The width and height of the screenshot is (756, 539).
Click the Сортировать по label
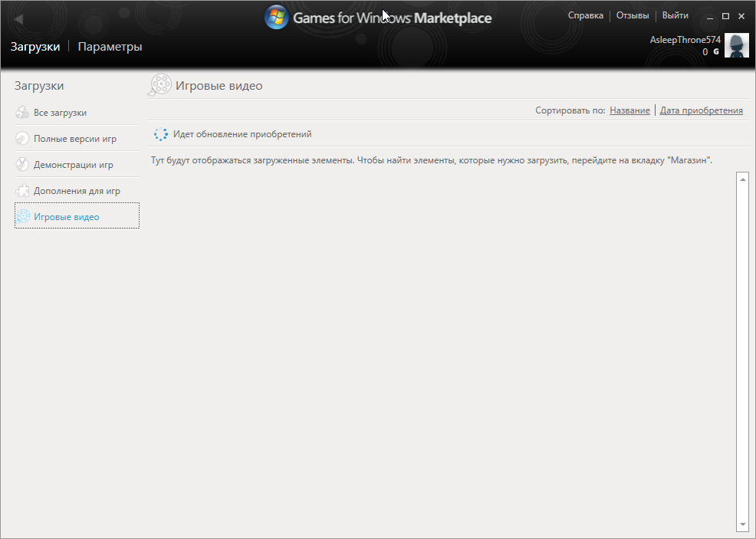(570, 110)
